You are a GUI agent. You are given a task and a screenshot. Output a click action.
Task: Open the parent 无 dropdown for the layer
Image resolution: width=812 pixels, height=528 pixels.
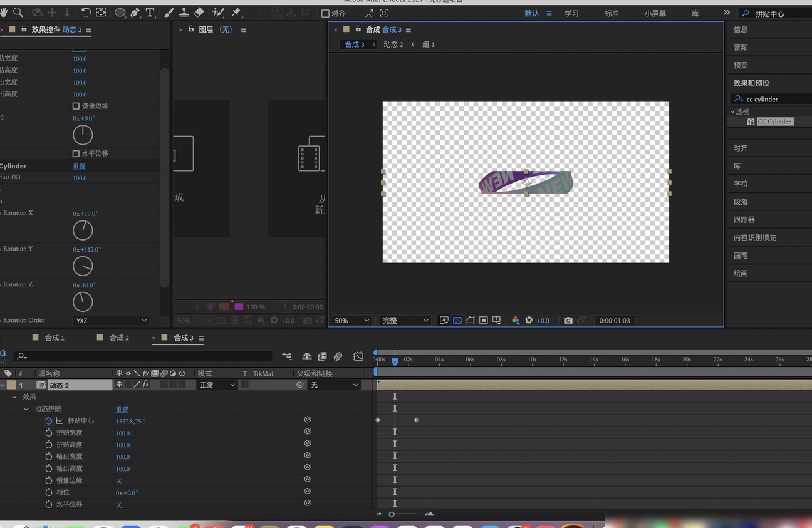pyautogui.click(x=334, y=385)
